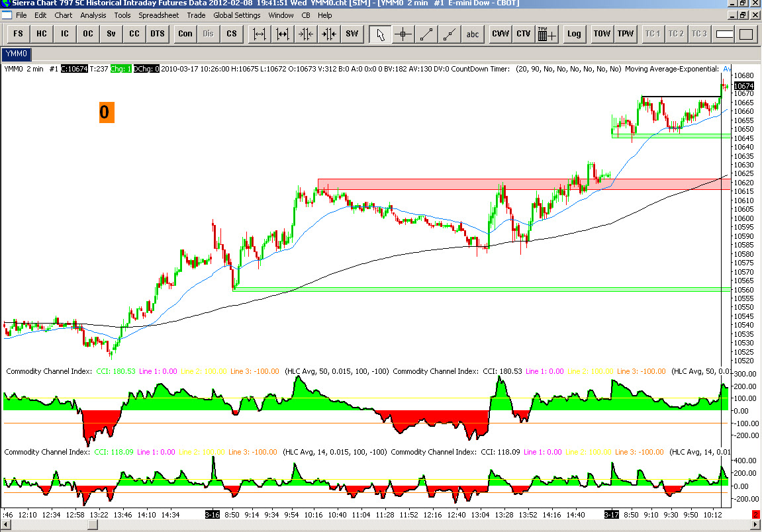Expand the Chart menu
Screen dimensions: 762x532
click(63, 15)
